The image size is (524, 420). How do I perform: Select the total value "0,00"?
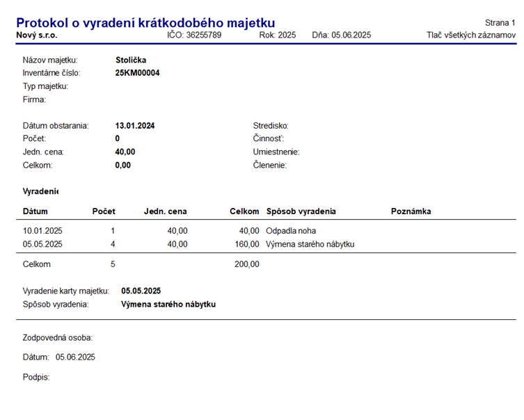[123, 165]
